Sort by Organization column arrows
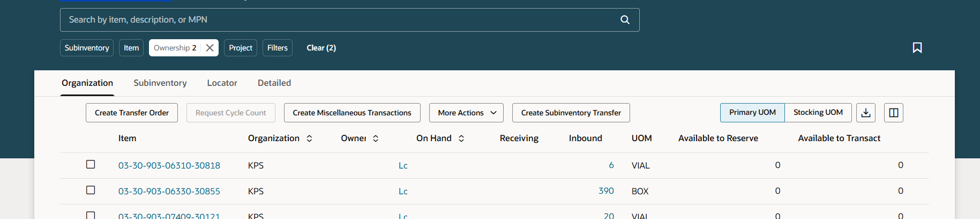Screen dimensions: 980x219 click(x=309, y=138)
